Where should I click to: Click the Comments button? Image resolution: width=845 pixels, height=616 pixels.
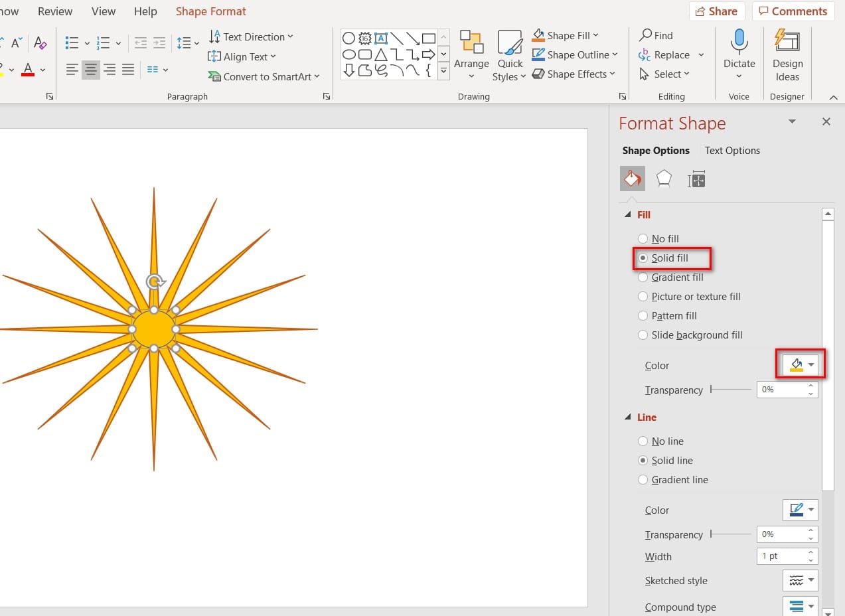793,11
